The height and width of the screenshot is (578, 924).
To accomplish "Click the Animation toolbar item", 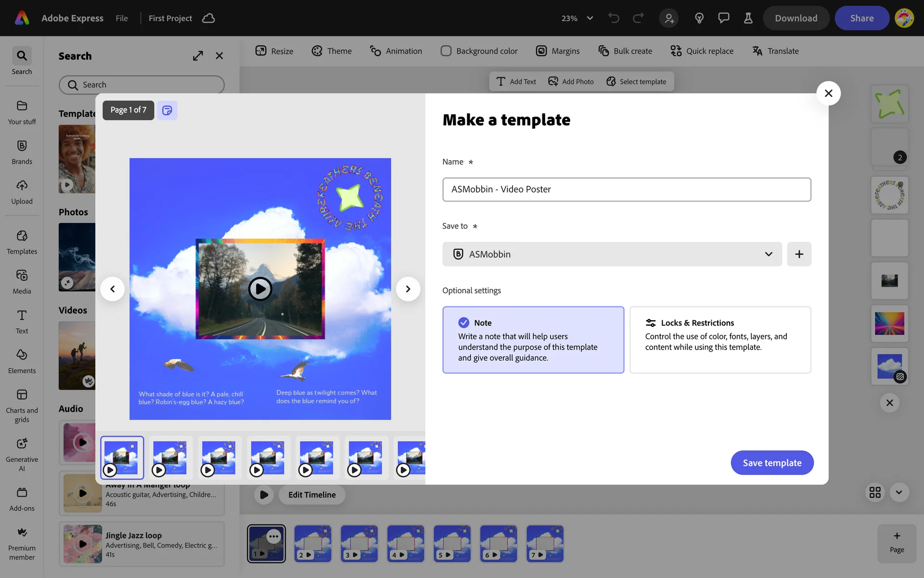I will 396,51.
